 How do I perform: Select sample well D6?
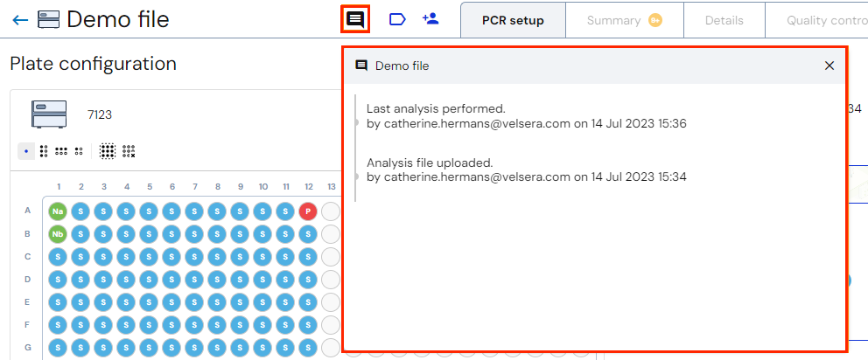[x=171, y=280]
